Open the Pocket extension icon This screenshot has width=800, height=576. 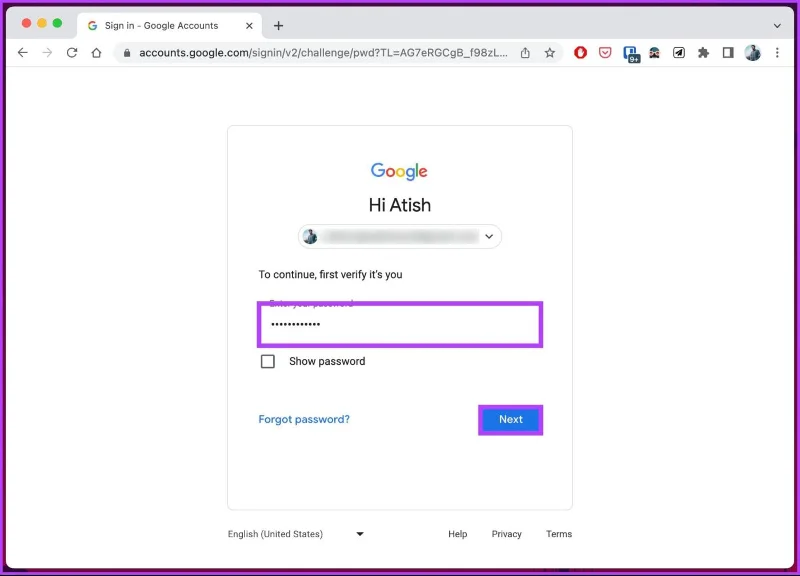(x=605, y=53)
